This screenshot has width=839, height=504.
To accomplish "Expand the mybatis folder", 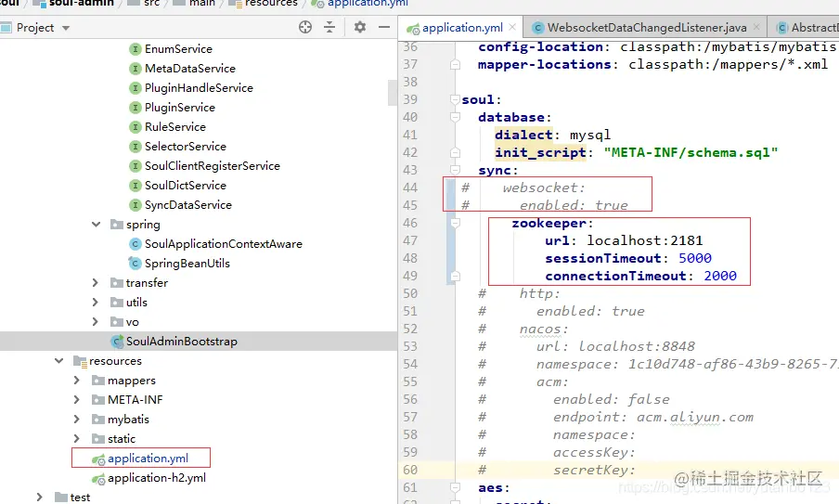I will coord(76,420).
